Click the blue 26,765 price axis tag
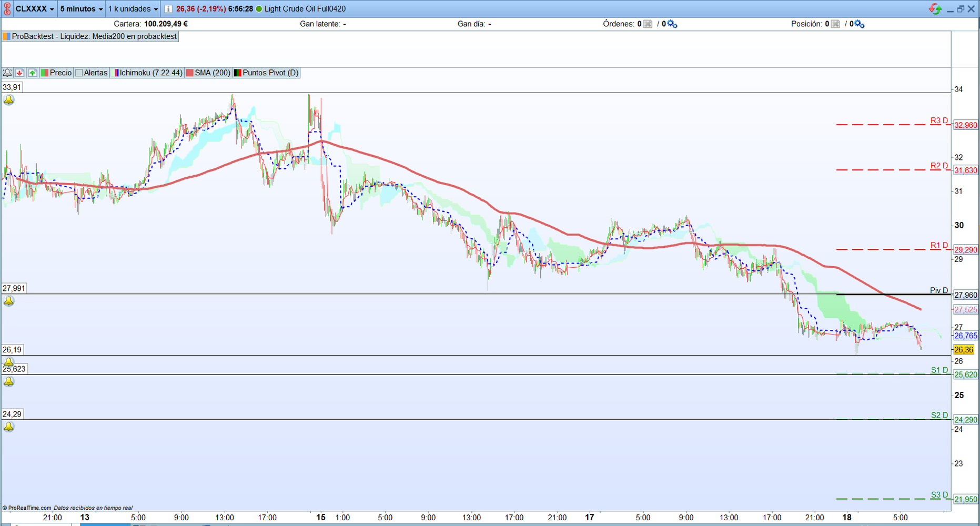 [x=966, y=336]
